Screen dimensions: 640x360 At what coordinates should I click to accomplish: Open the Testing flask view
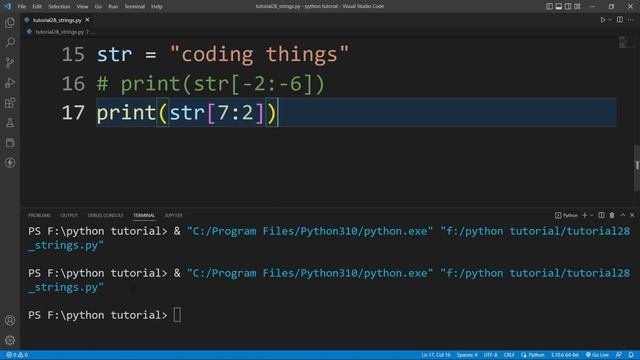(x=10, y=122)
